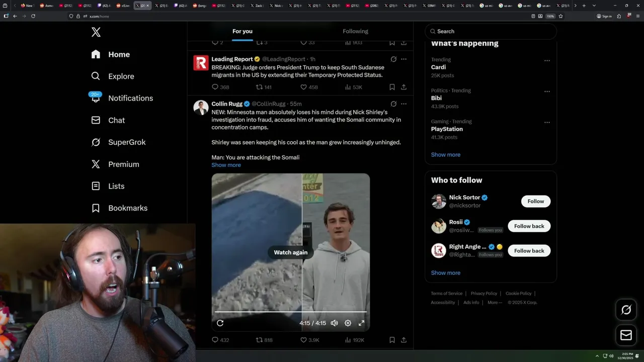Open Home in the sidebar
The height and width of the screenshot is (362, 644).
click(111, 54)
